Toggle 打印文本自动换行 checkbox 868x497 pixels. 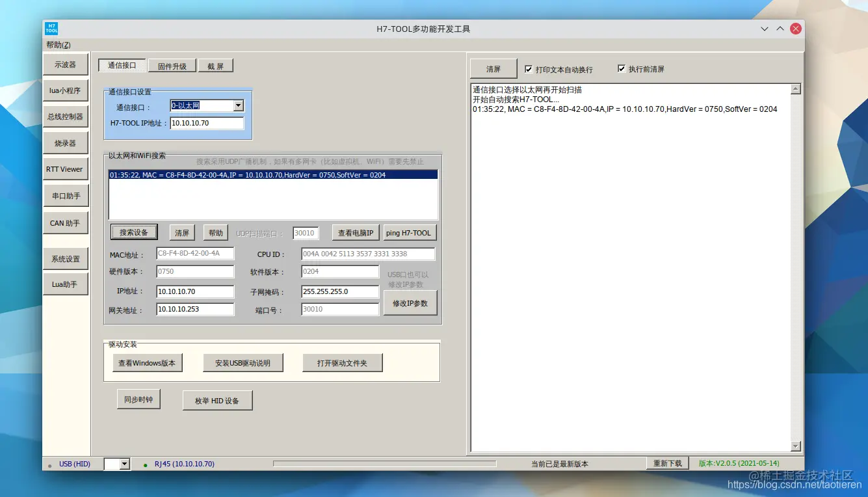(529, 69)
